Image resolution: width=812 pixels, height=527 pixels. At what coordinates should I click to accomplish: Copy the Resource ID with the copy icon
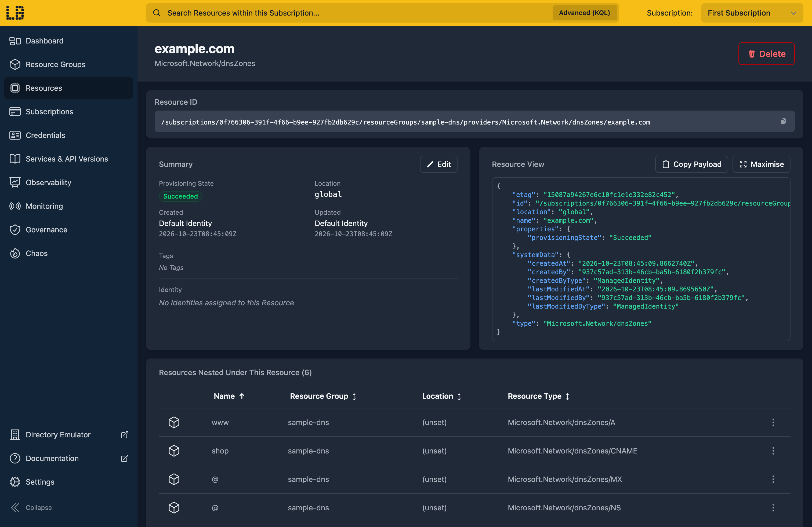pos(783,121)
